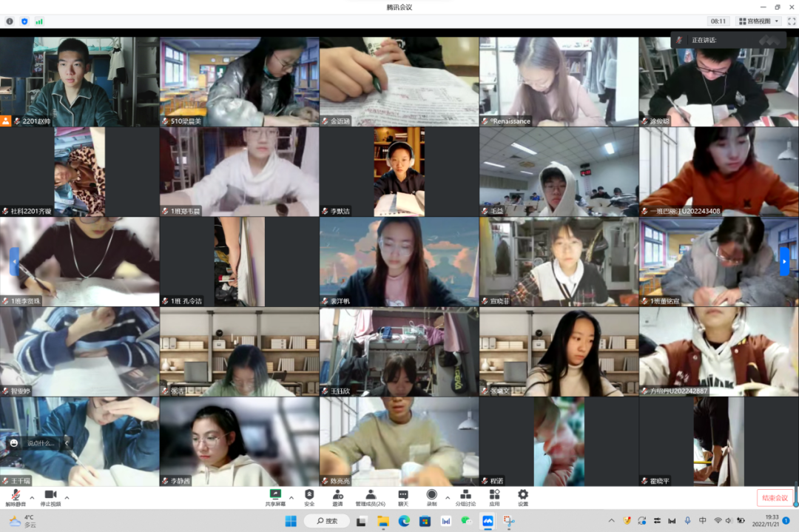Open the 安全 security icon
Image resolution: width=799 pixels, height=532 pixels.
coord(309,496)
